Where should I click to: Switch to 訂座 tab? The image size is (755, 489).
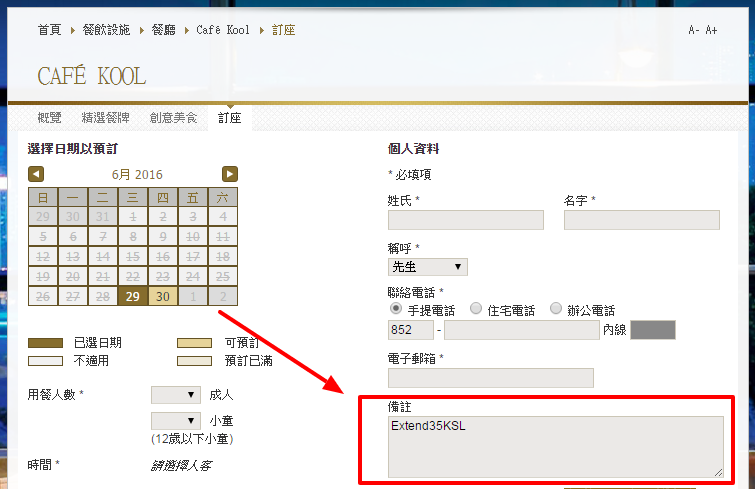[230, 118]
